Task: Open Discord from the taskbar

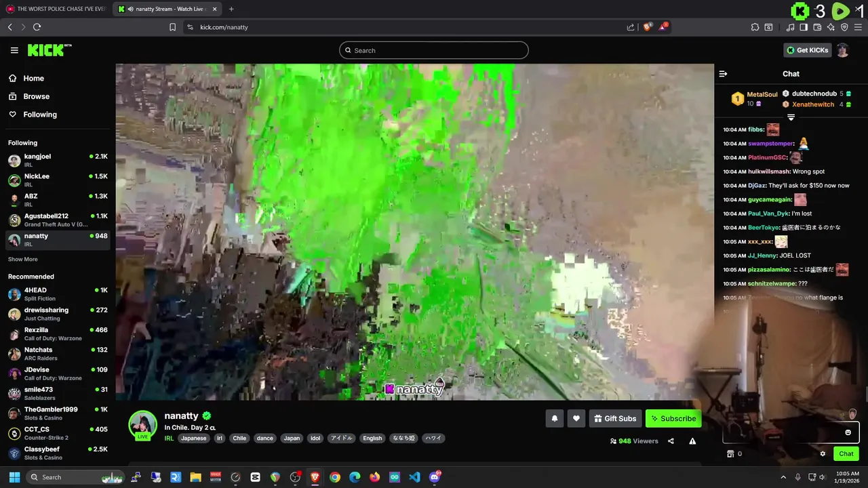Action: click(x=435, y=477)
